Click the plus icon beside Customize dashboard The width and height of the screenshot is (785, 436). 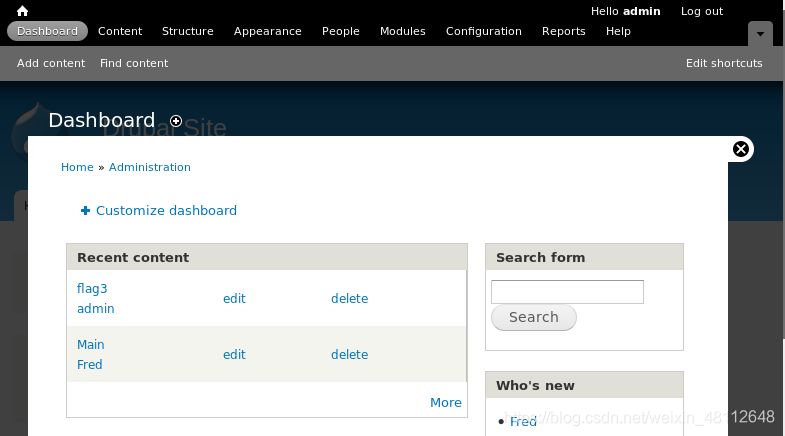86,211
